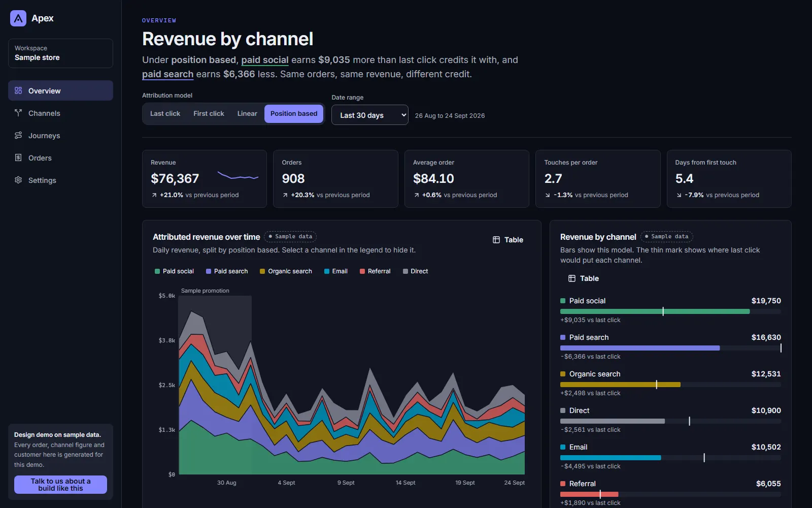This screenshot has width=812, height=508.
Task: Click table icon in Revenue by channel card
Action: pos(572,278)
